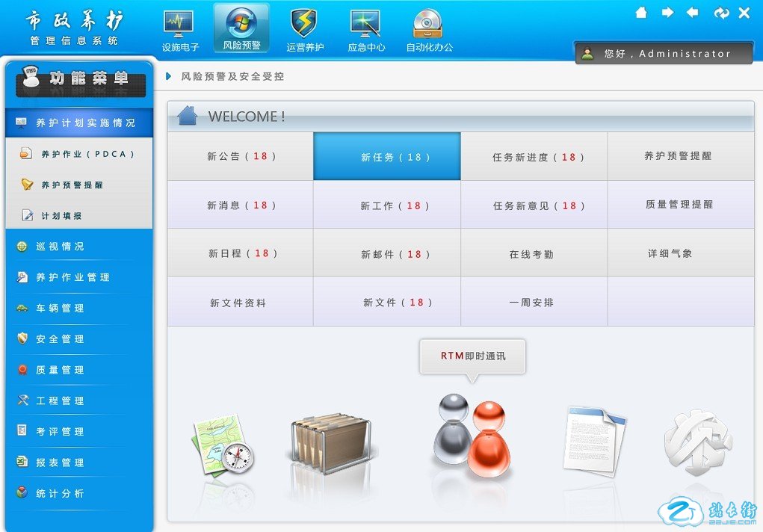763x532 pixels.
Task: Expand the 巡视情况 sidebar section
Action: (x=60, y=247)
